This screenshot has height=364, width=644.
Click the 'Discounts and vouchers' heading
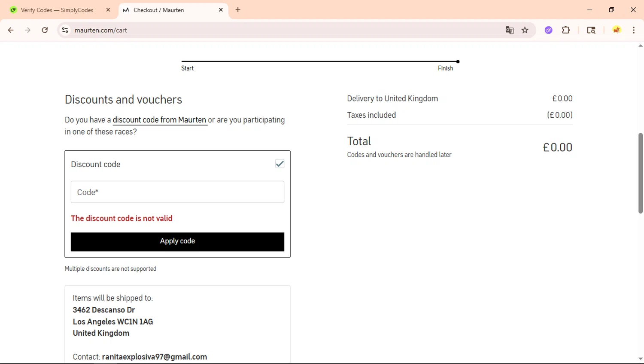coord(123,100)
